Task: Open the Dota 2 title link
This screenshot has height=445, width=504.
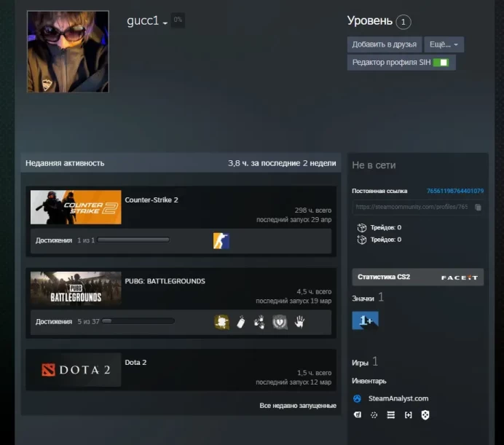Action: tap(135, 363)
